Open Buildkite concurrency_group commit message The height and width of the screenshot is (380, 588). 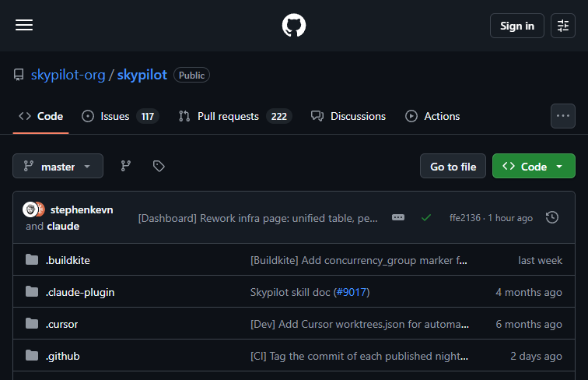(x=359, y=260)
